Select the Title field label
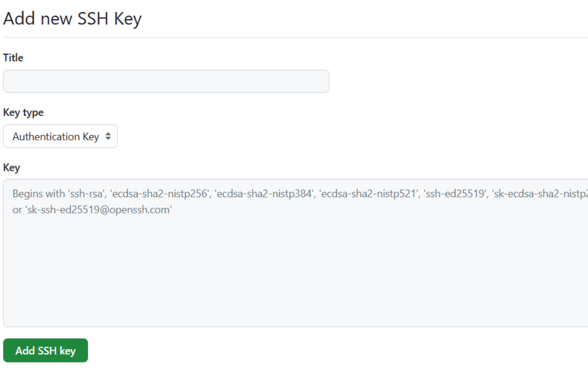Image resolution: width=588 pixels, height=375 pixels. [x=13, y=58]
